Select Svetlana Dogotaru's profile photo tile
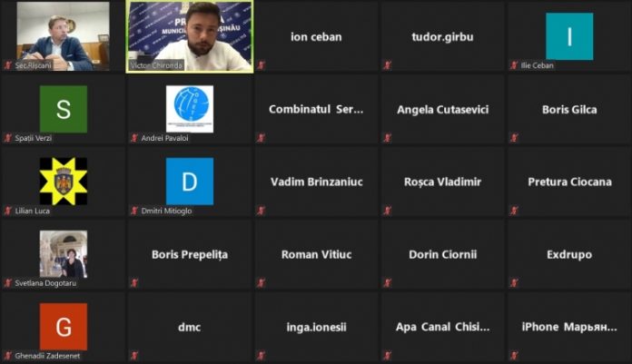The image size is (632, 364). pos(64,254)
